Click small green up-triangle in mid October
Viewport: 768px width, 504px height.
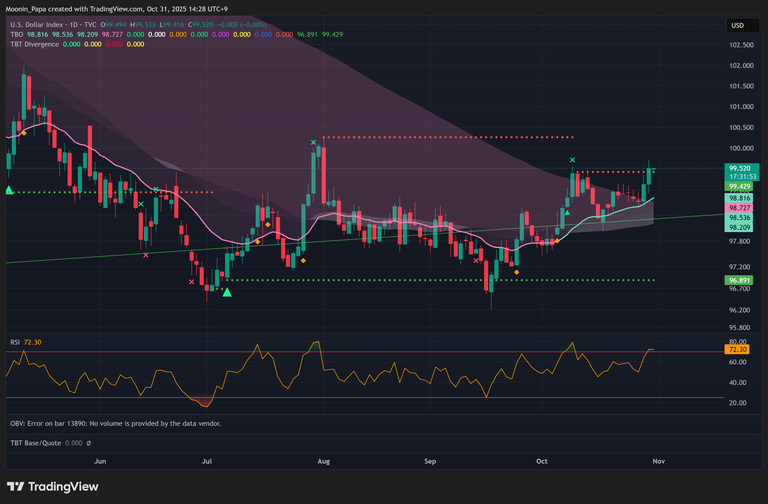click(568, 211)
